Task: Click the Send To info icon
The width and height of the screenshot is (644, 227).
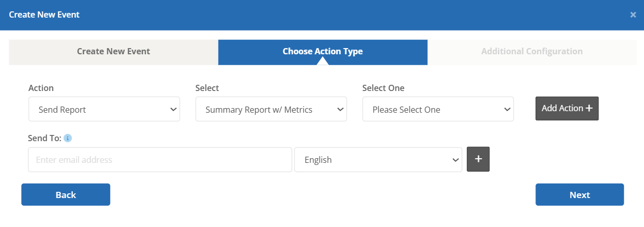Action: pyautogui.click(x=68, y=138)
